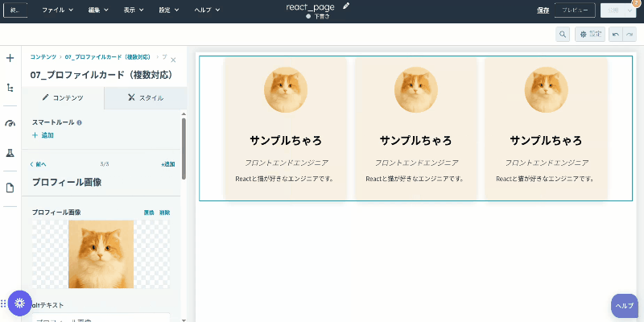This screenshot has width=644, height=322.
Task: Open the 設定 menu in top bar
Action: [x=169, y=10]
